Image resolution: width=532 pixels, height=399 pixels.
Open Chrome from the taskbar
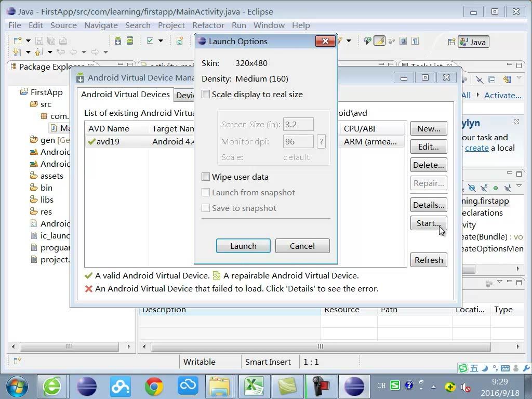point(154,387)
